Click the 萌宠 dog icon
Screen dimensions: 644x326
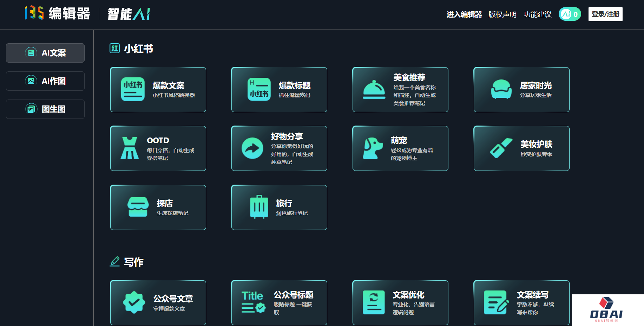point(373,148)
